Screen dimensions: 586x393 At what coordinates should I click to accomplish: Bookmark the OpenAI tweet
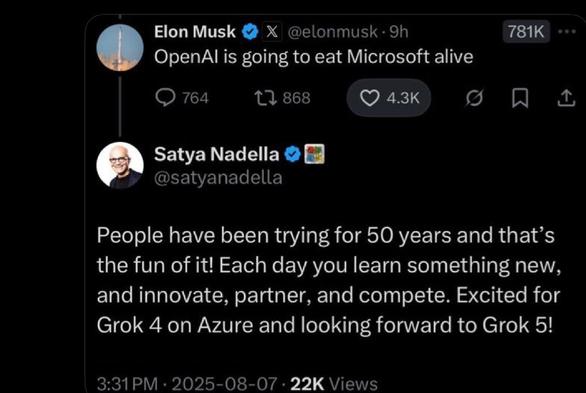pos(520,98)
